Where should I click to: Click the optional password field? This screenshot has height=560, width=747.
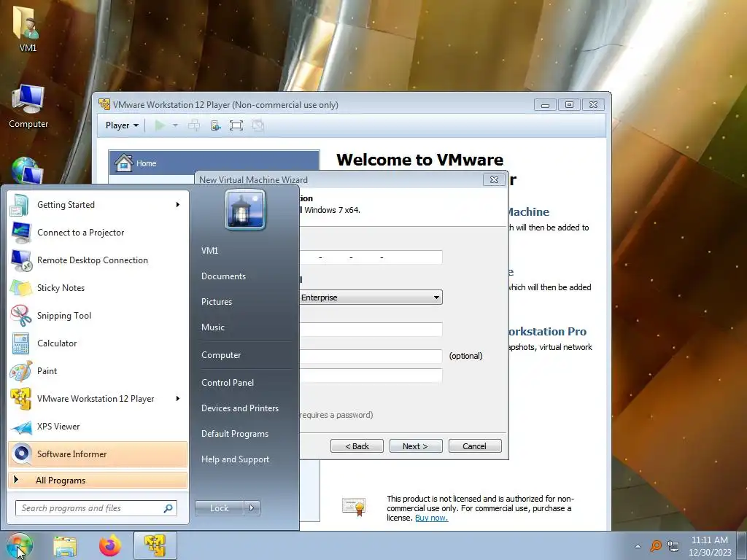[371, 356]
